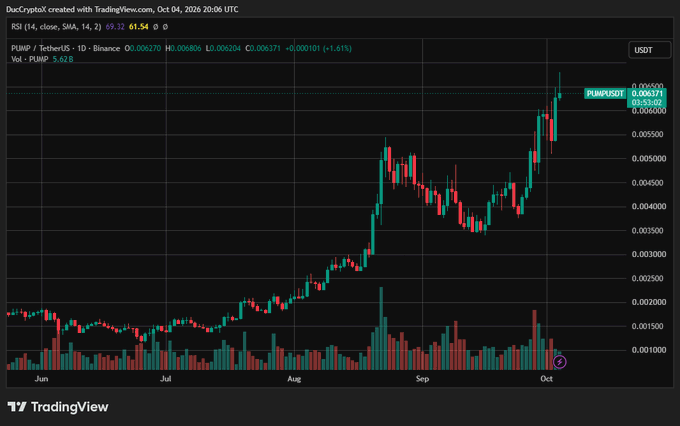Viewport: 680px width, 426px height.
Task: Click the 0.005500 price axis label
Action: pyautogui.click(x=647, y=134)
